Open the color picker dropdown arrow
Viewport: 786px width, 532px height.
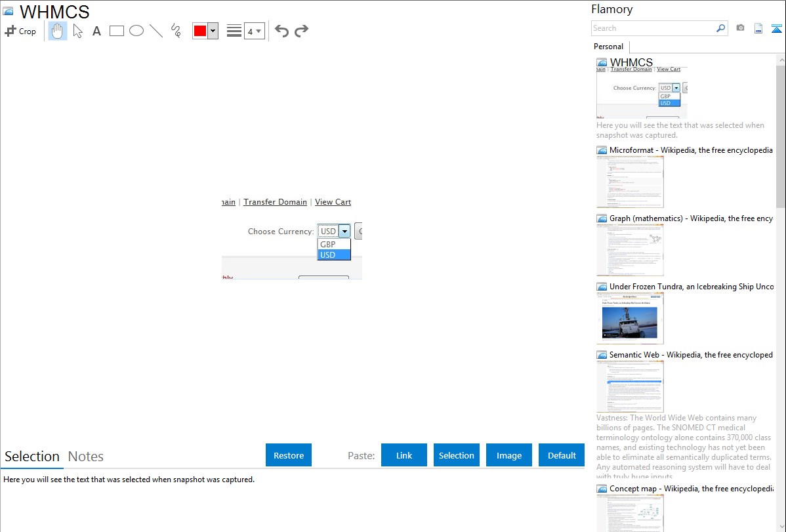pos(213,31)
